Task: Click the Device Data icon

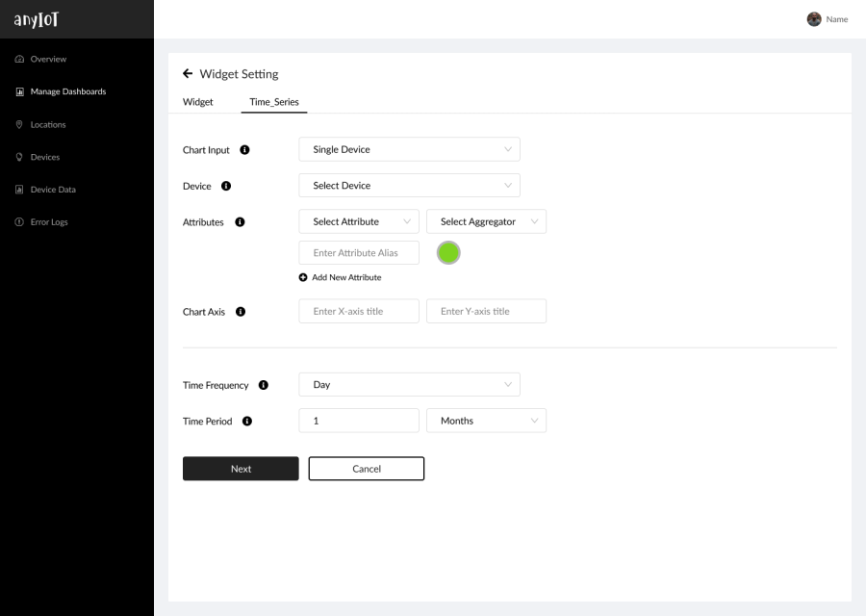Action: point(19,190)
